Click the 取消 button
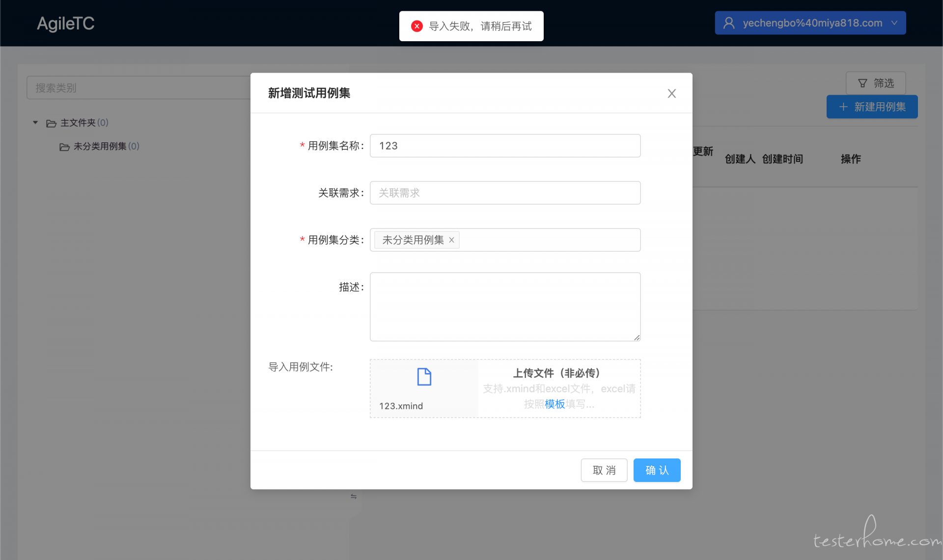 pyautogui.click(x=604, y=470)
